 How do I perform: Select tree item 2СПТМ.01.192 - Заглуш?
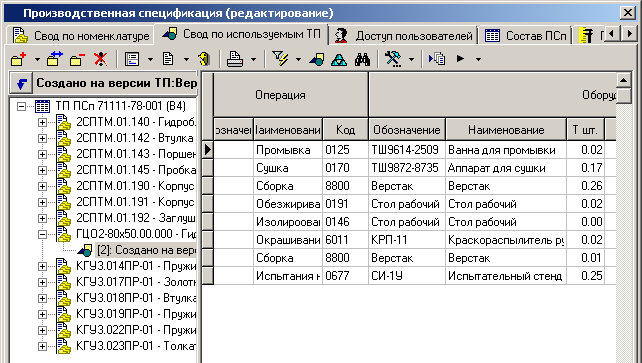pos(136,218)
